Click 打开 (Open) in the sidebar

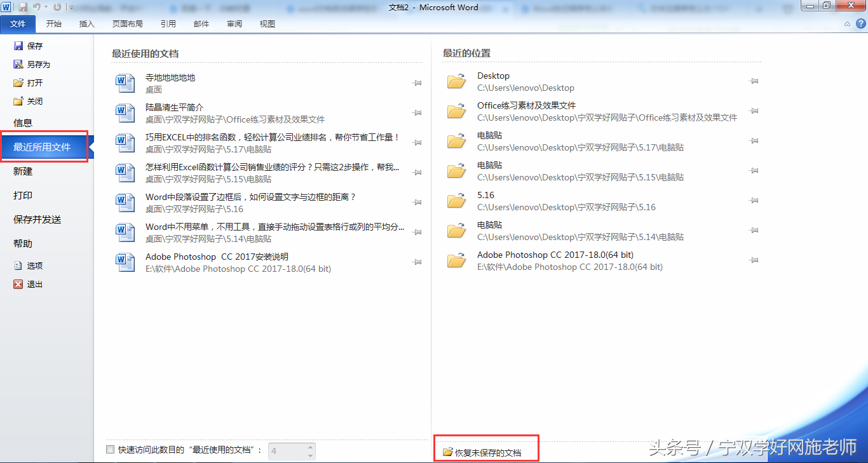tap(29, 83)
